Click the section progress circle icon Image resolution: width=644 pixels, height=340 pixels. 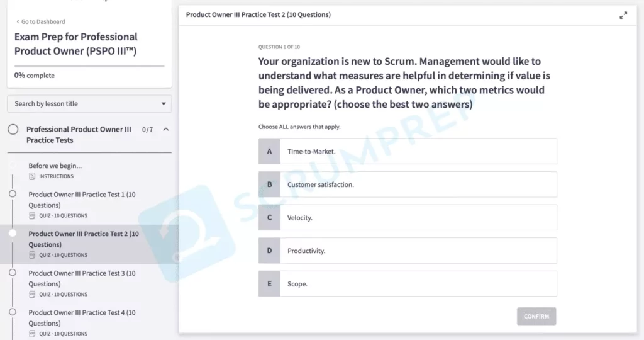(13, 130)
